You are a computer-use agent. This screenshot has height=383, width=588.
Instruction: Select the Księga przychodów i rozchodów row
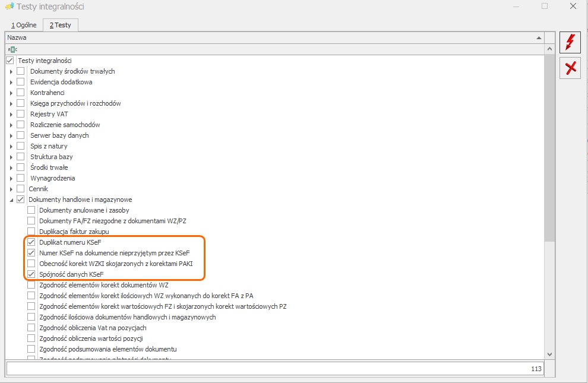[75, 103]
